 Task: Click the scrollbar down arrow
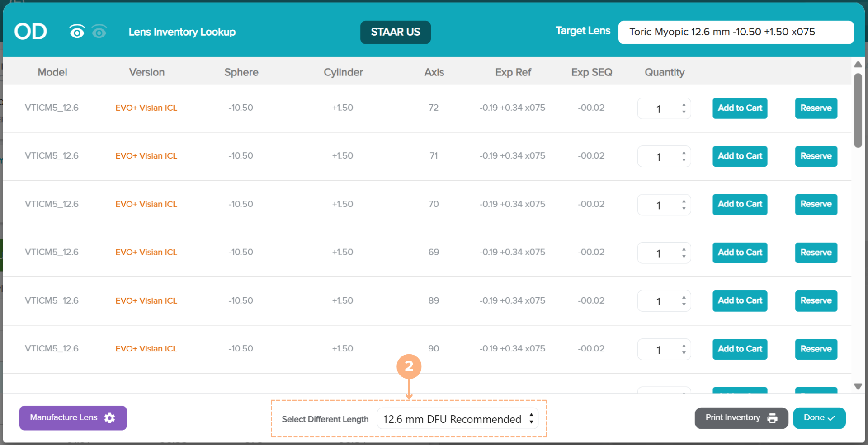click(858, 386)
